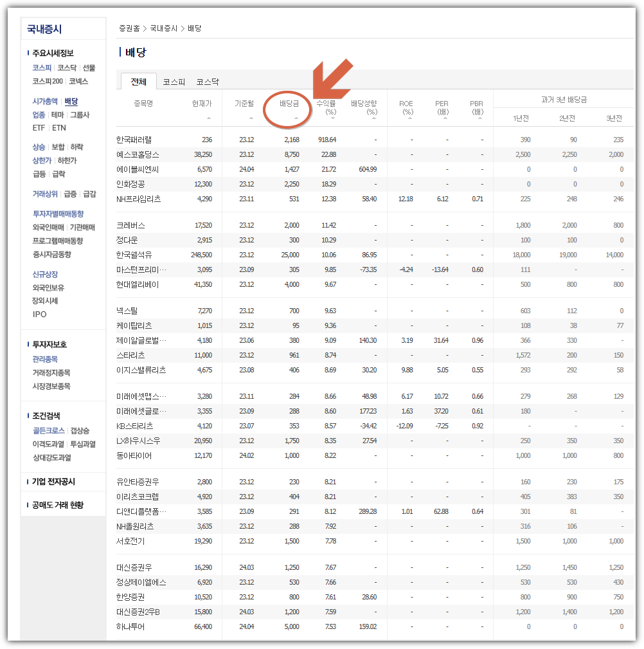Open 주요시세정보 section heading
The width and height of the screenshot is (644, 649).
tap(53, 53)
